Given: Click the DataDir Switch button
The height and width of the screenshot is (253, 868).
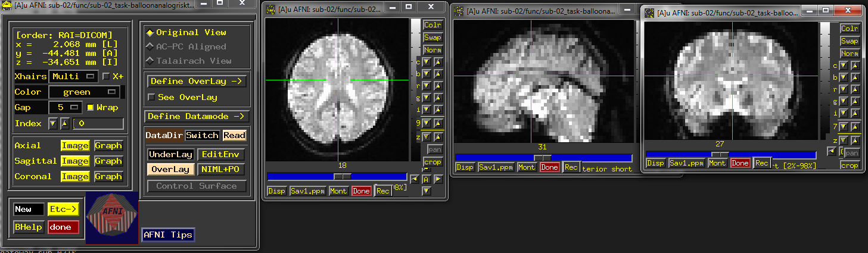Looking at the screenshot, I should point(202,135).
